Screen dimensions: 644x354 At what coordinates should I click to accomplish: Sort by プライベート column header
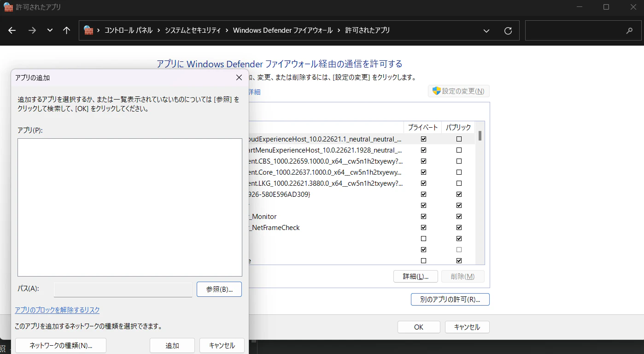[x=423, y=127]
